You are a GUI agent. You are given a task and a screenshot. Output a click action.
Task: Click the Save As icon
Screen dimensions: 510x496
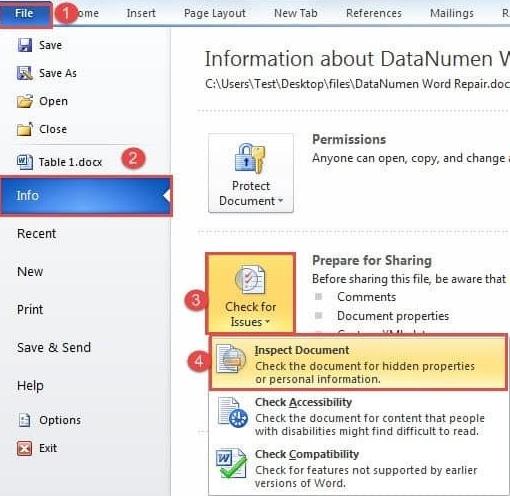pos(25,73)
